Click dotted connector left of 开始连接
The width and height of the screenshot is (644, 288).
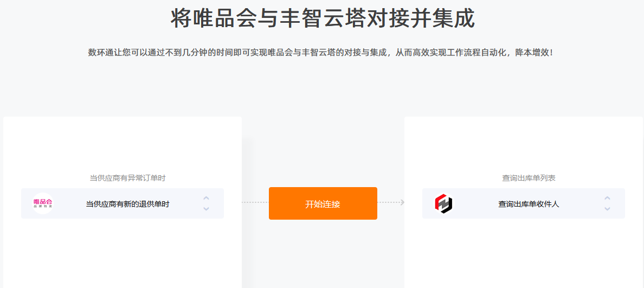(x=255, y=202)
